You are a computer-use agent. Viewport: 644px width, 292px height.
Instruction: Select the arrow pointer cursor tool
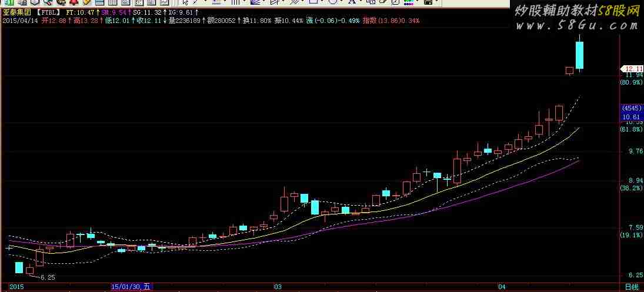pyautogui.click(x=185, y=2)
